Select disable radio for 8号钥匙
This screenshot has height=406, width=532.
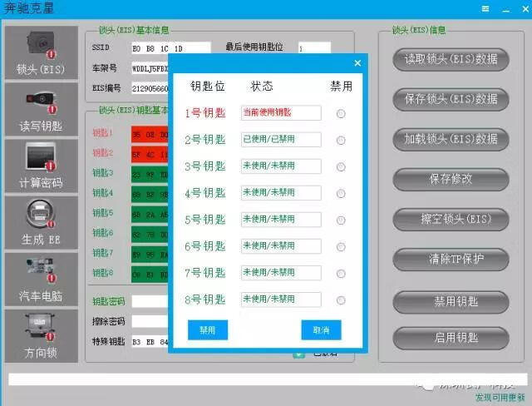tap(341, 300)
